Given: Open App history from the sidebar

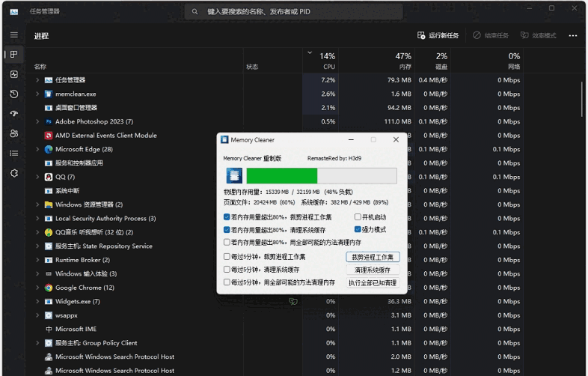Looking at the screenshot, I should pyautogui.click(x=14, y=94).
